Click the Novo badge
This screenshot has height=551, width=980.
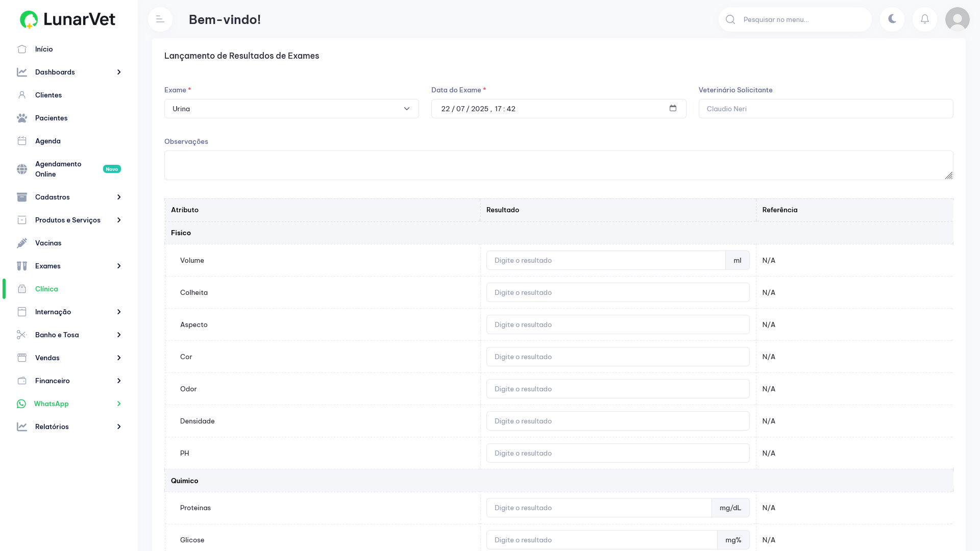(112, 169)
